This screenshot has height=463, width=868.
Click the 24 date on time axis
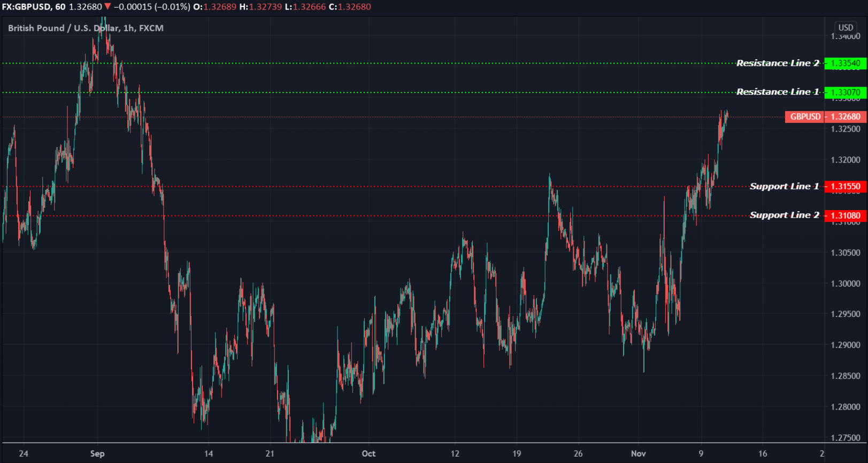point(24,453)
